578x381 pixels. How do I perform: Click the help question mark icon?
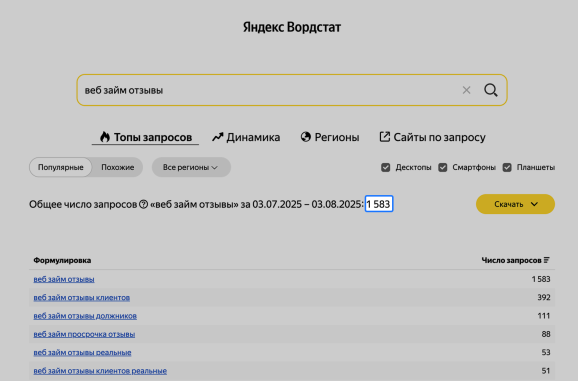tap(143, 204)
